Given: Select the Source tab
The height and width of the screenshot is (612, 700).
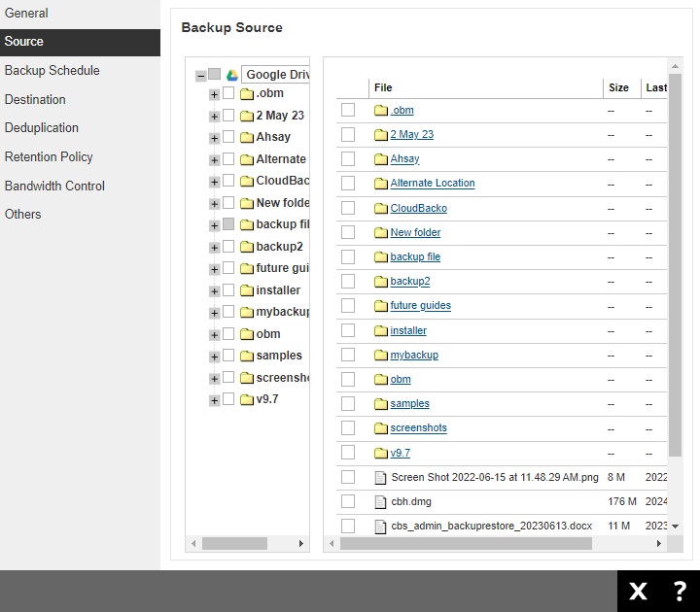Looking at the screenshot, I should click(x=80, y=42).
